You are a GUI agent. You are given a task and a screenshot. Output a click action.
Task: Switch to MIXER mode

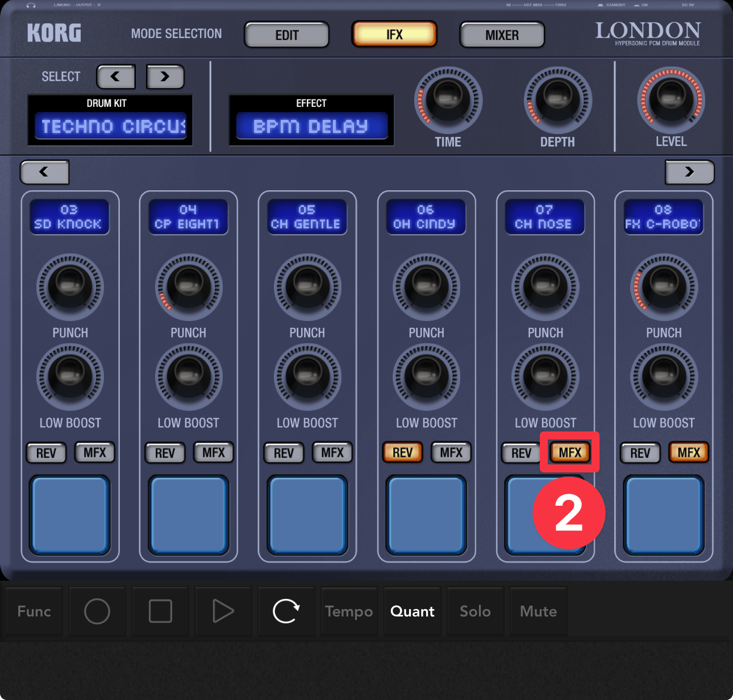[x=502, y=35]
